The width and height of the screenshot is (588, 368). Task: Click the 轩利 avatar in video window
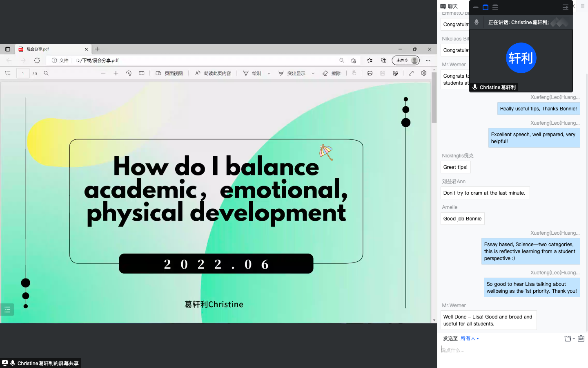521,58
